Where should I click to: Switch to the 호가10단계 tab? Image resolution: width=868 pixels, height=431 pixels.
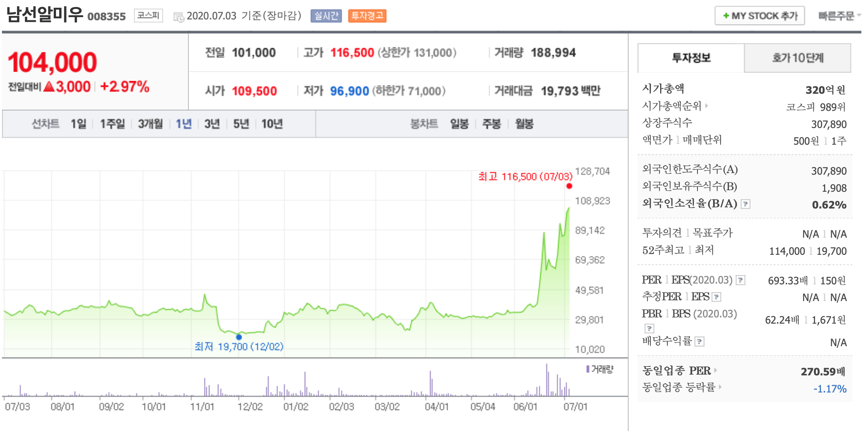pyautogui.click(x=798, y=58)
